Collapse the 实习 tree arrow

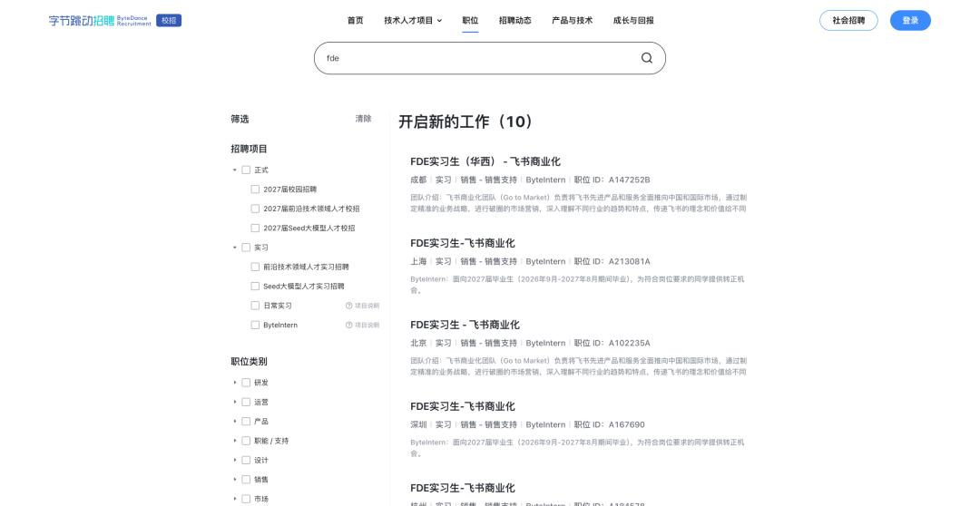click(x=235, y=248)
